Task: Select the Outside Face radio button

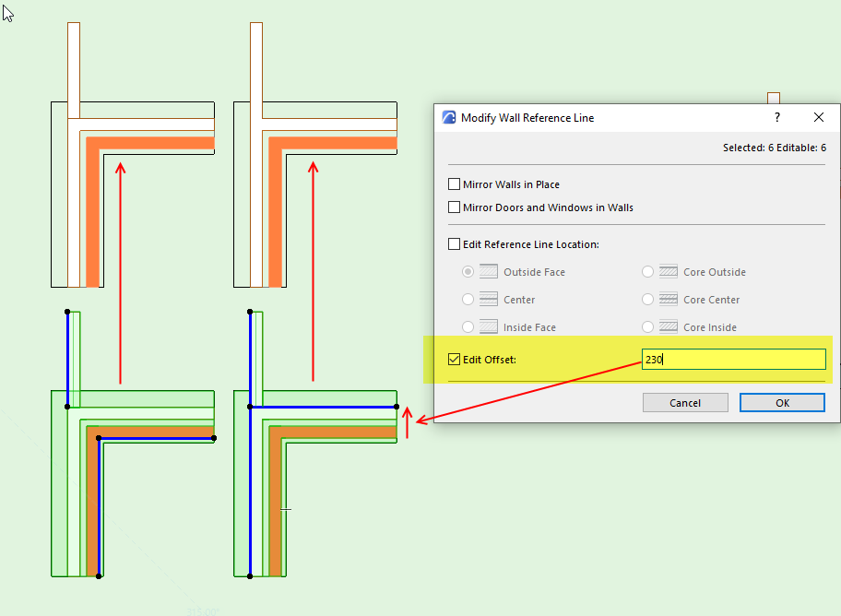Action: [468, 271]
